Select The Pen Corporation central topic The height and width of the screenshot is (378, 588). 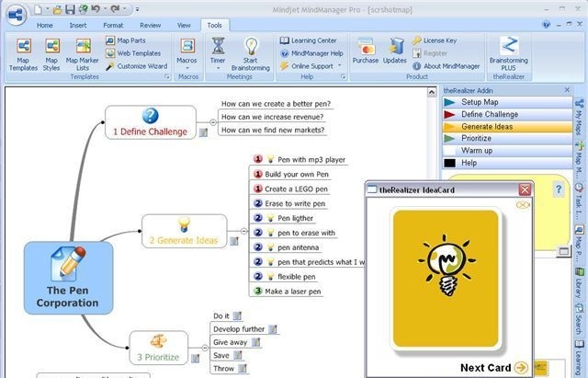tap(68, 278)
